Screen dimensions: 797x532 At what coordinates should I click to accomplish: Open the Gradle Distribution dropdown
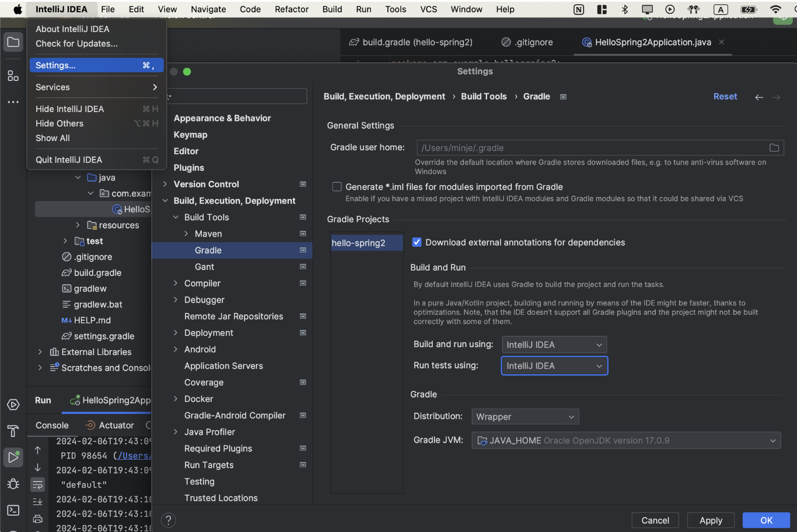point(525,416)
